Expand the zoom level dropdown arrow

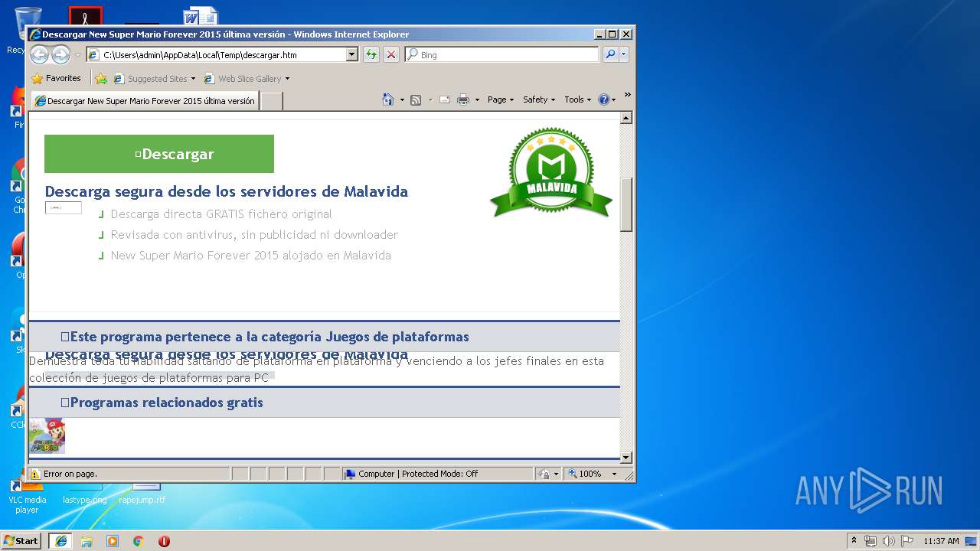point(614,474)
